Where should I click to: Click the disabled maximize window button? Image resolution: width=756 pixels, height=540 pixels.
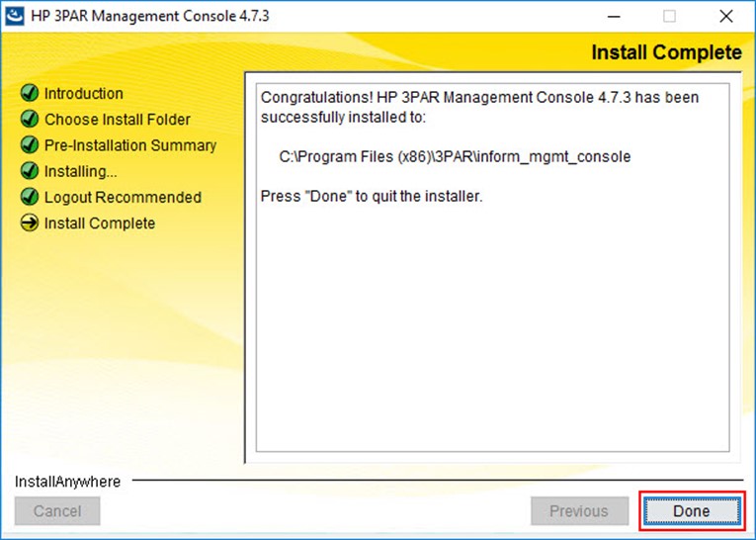tap(669, 17)
